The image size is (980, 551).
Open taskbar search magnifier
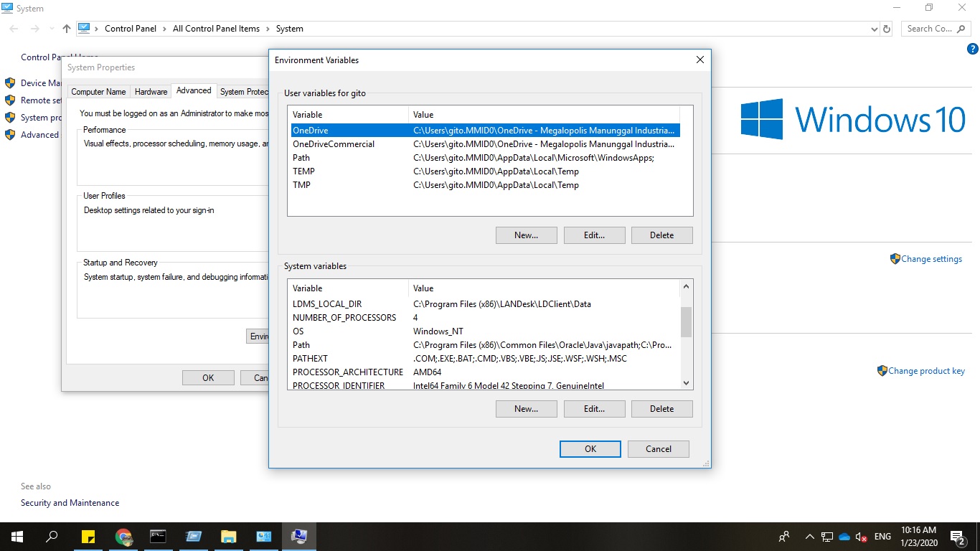[52, 536]
